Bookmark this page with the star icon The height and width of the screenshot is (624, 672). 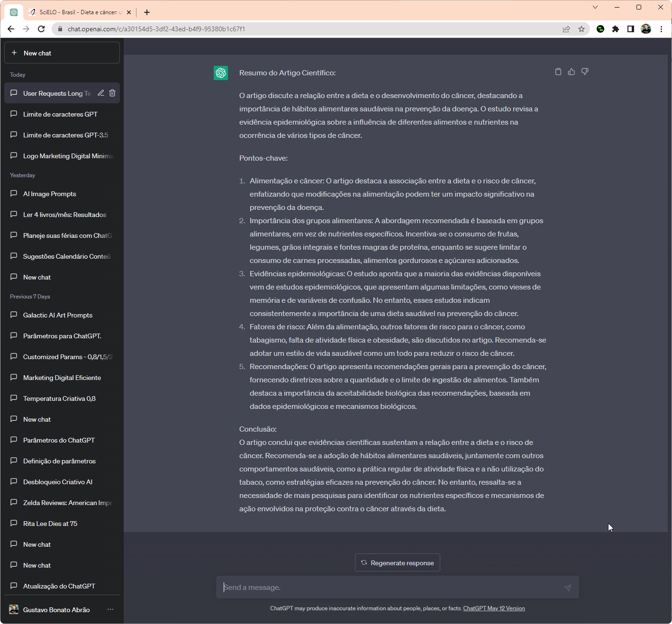tap(581, 29)
